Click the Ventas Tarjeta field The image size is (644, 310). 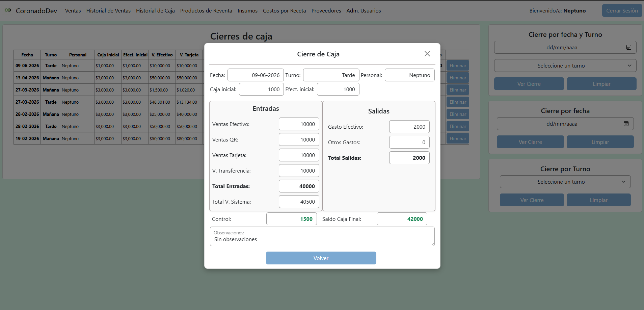coord(299,155)
